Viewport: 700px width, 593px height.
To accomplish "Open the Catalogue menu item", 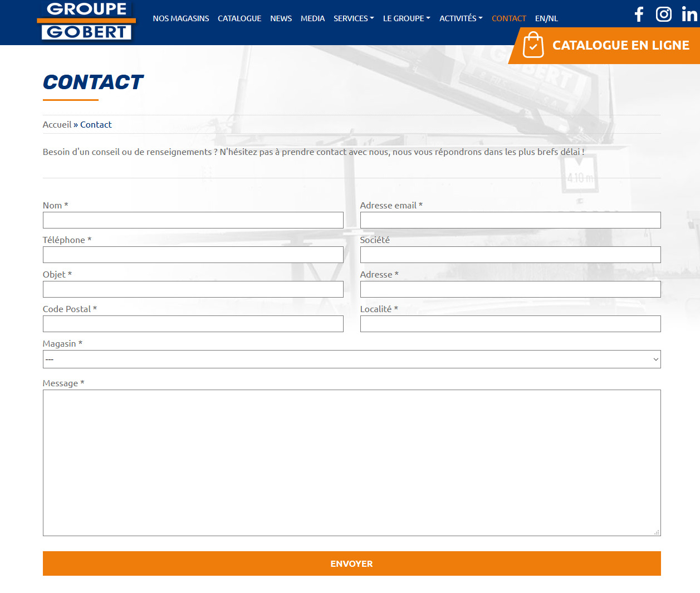I will [239, 18].
